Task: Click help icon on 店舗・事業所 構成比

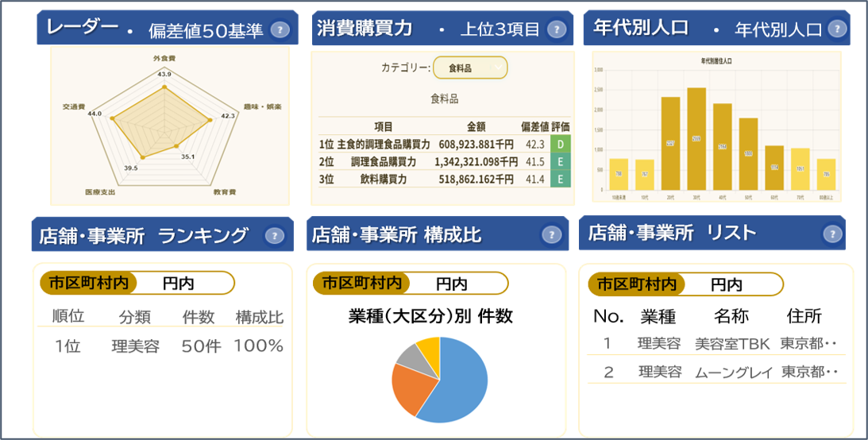Action: pyautogui.click(x=551, y=234)
